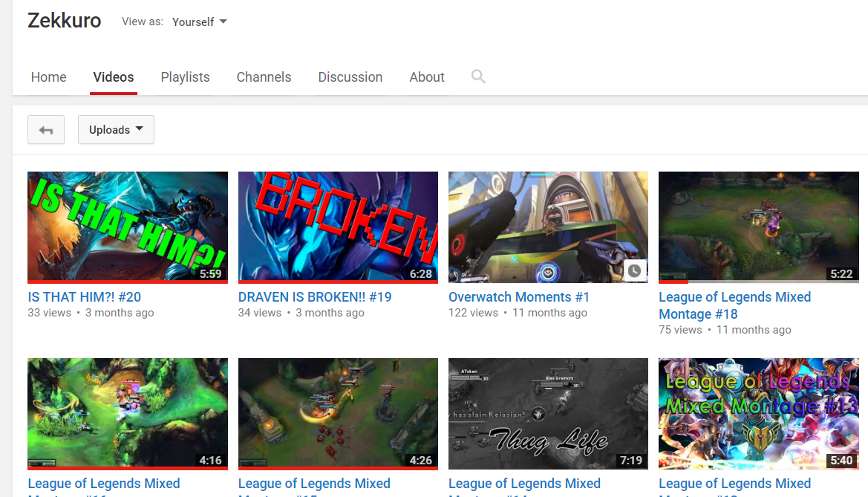The height and width of the screenshot is (497, 868).
Task: Switch to the Playlists tab
Action: 186,77
